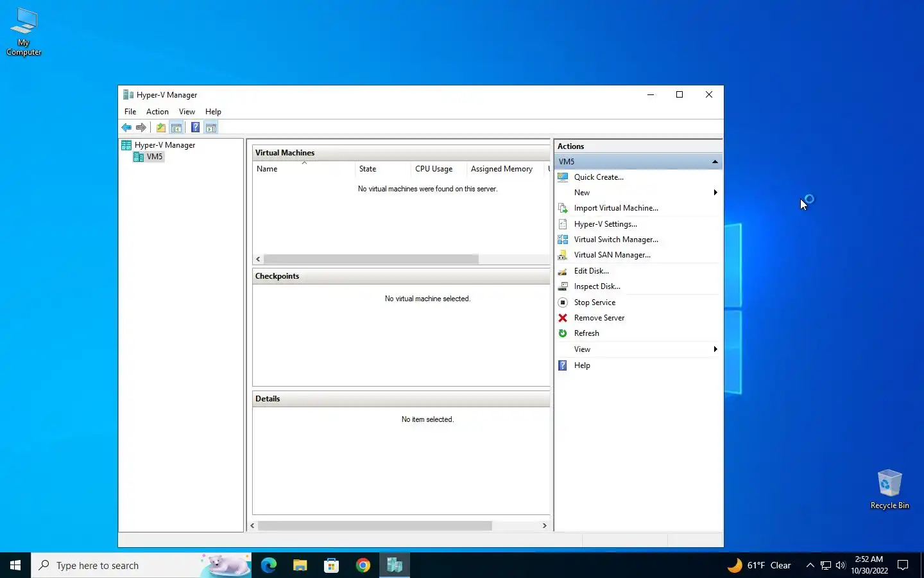
Task: Open Google Chrome from the taskbar
Action: point(363,565)
